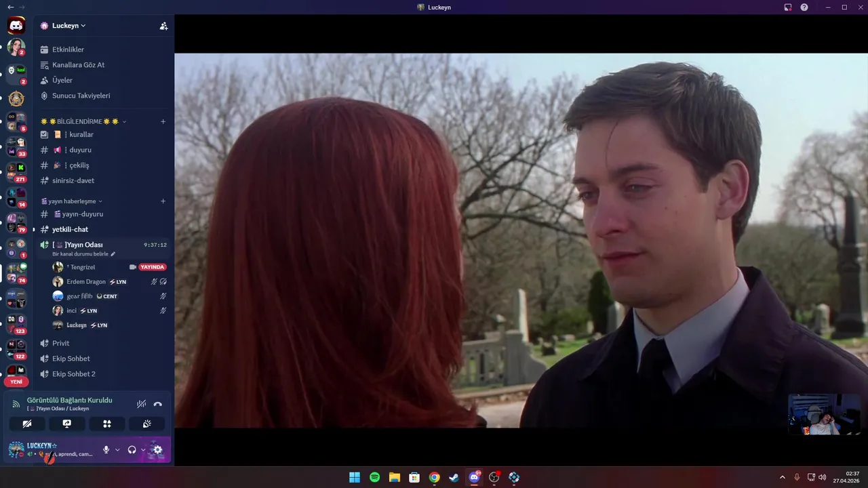Click Erdem Dragon's deafened headphone icon
This screenshot has width=868, height=488.
pyautogui.click(x=163, y=281)
